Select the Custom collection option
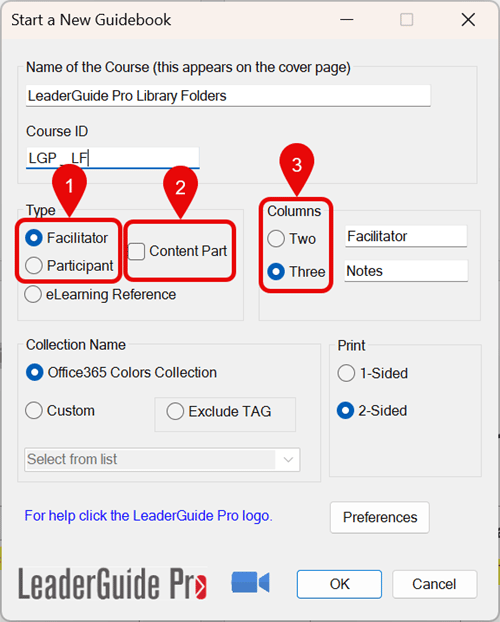 tap(34, 411)
